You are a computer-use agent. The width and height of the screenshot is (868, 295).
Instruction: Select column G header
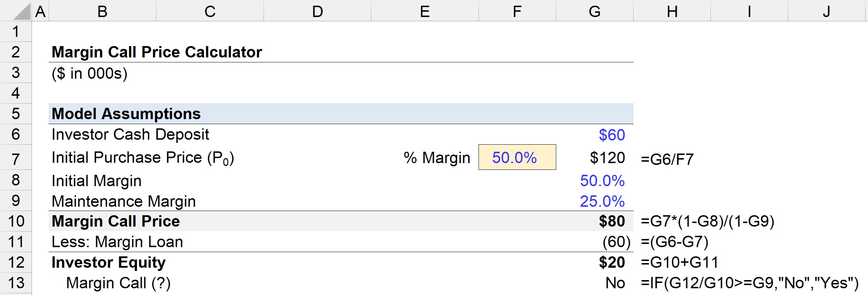595,11
